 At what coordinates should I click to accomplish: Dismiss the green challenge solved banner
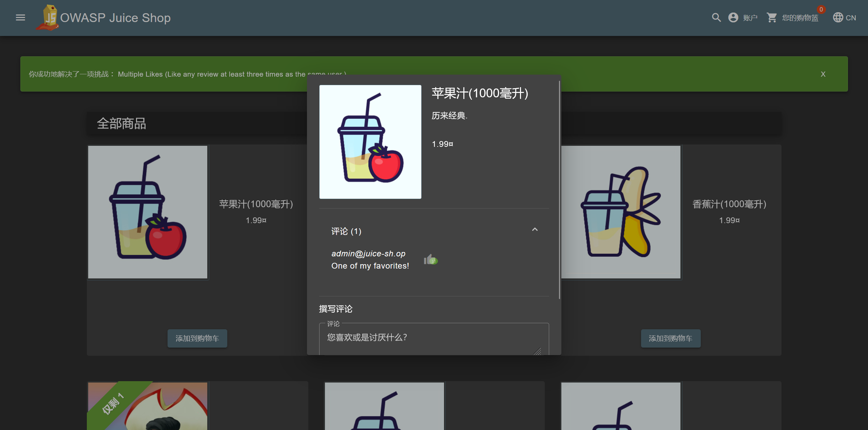(823, 74)
